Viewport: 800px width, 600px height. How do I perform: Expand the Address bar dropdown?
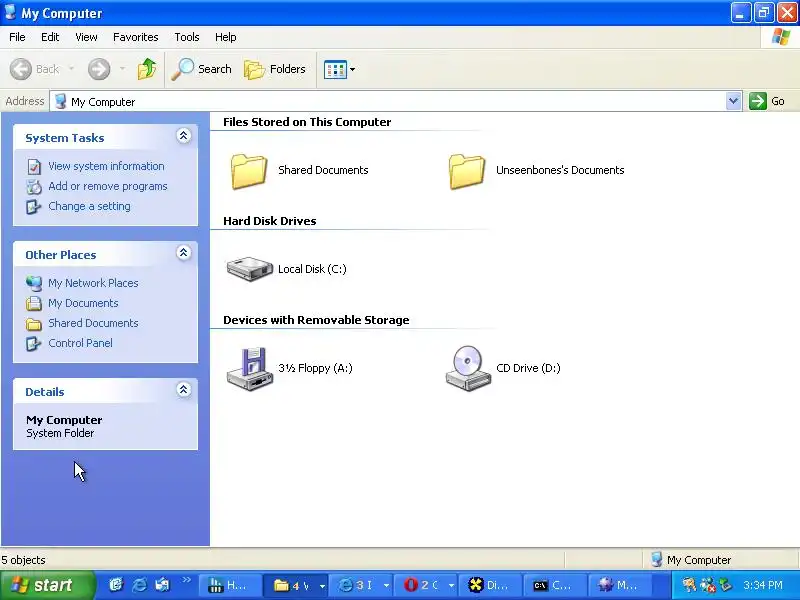pyautogui.click(x=733, y=101)
